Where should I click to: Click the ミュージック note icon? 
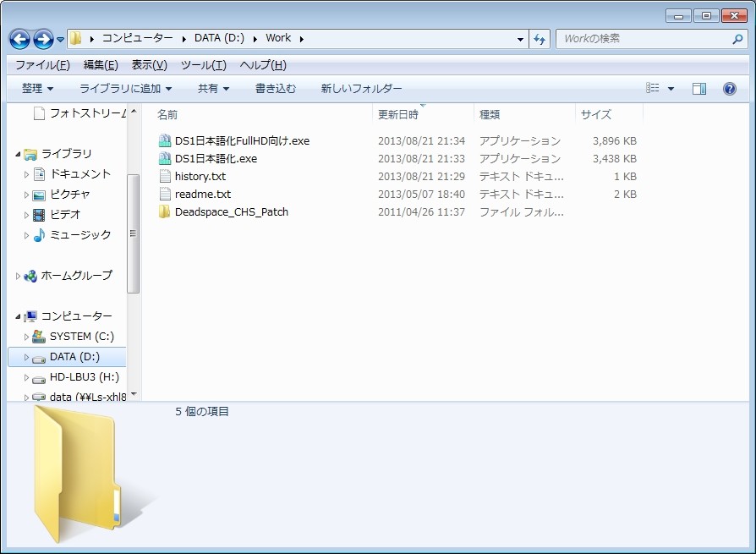(39, 235)
